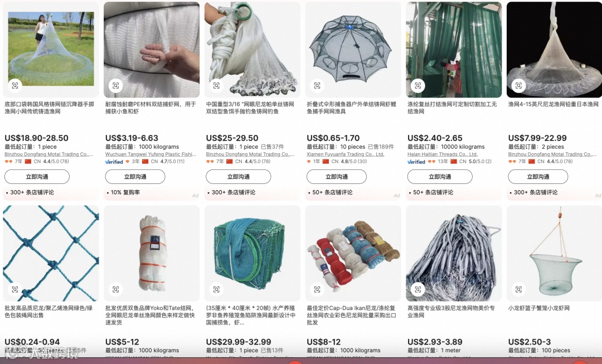Click image search icon on green polyester net
This screenshot has height=364, width=602.
[x=417, y=85]
